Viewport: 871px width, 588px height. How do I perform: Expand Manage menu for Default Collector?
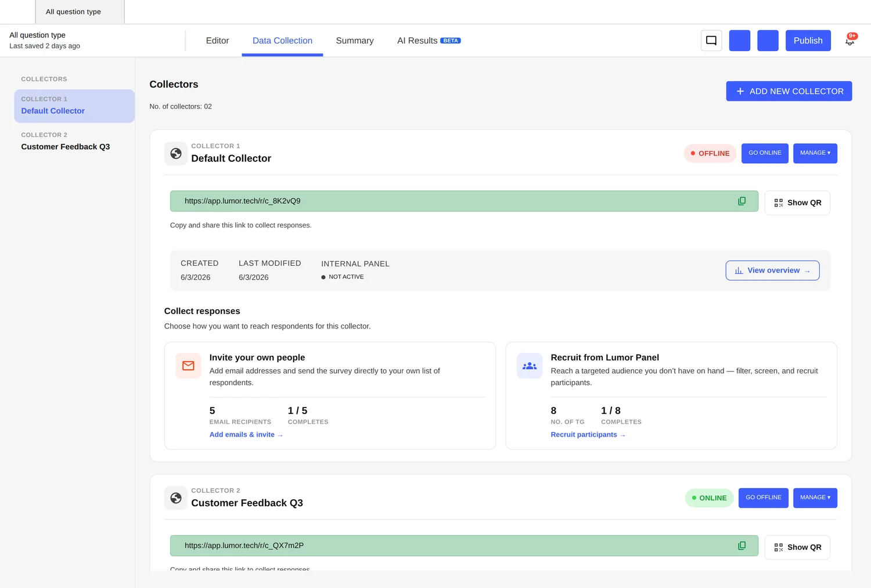click(815, 153)
